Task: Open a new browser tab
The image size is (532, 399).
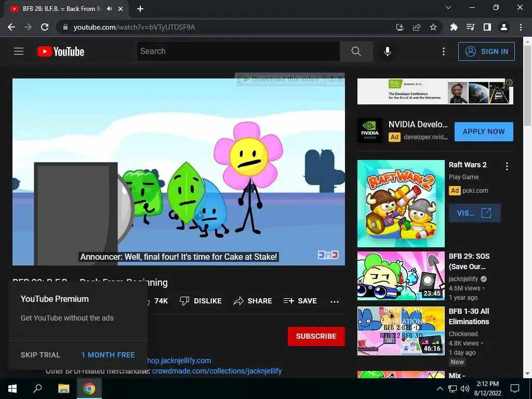Action: [140, 9]
